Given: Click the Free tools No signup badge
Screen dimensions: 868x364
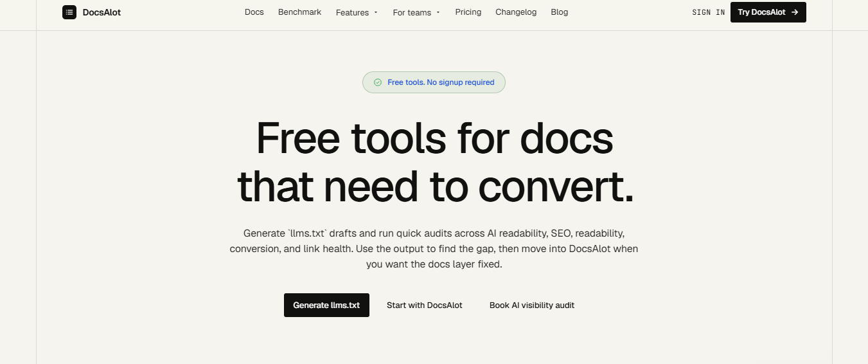Looking at the screenshot, I should [434, 82].
